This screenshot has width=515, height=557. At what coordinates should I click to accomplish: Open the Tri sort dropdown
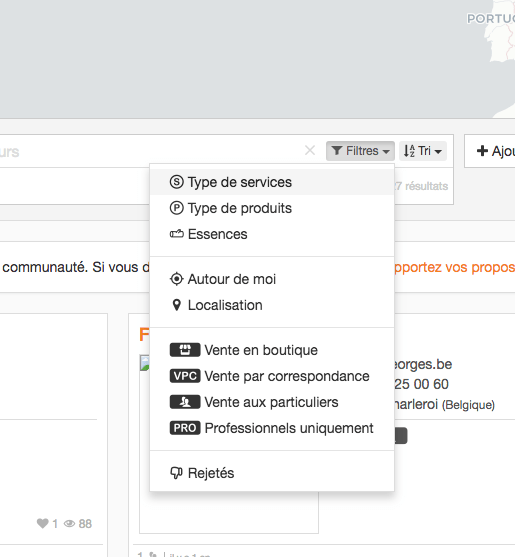click(x=423, y=151)
